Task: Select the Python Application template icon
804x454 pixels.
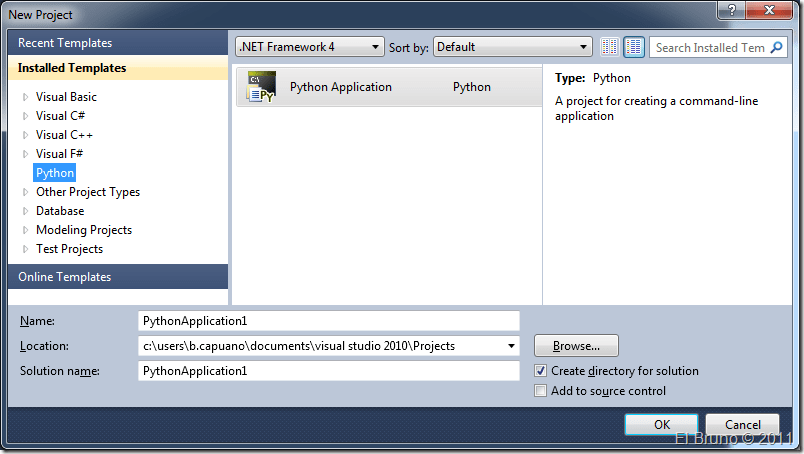Action: point(261,87)
